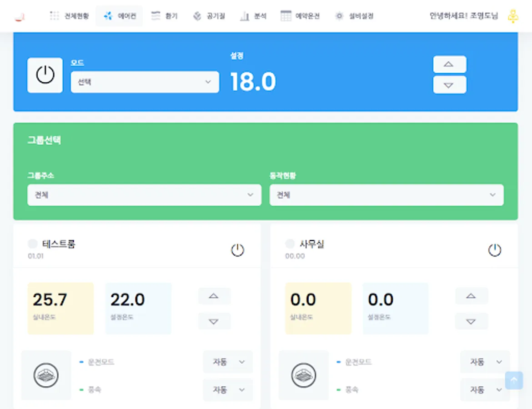
Task: Open the 전체현황 overview panel icon
Action: (55, 15)
